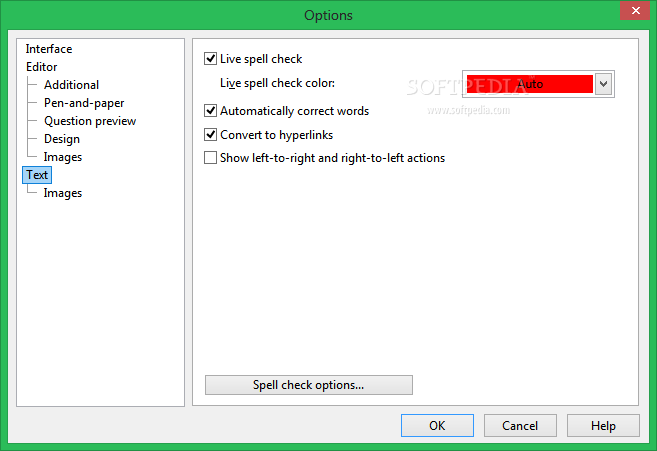The width and height of the screenshot is (657, 451).
Task: Open Spell check options dialog
Action: tap(309, 385)
